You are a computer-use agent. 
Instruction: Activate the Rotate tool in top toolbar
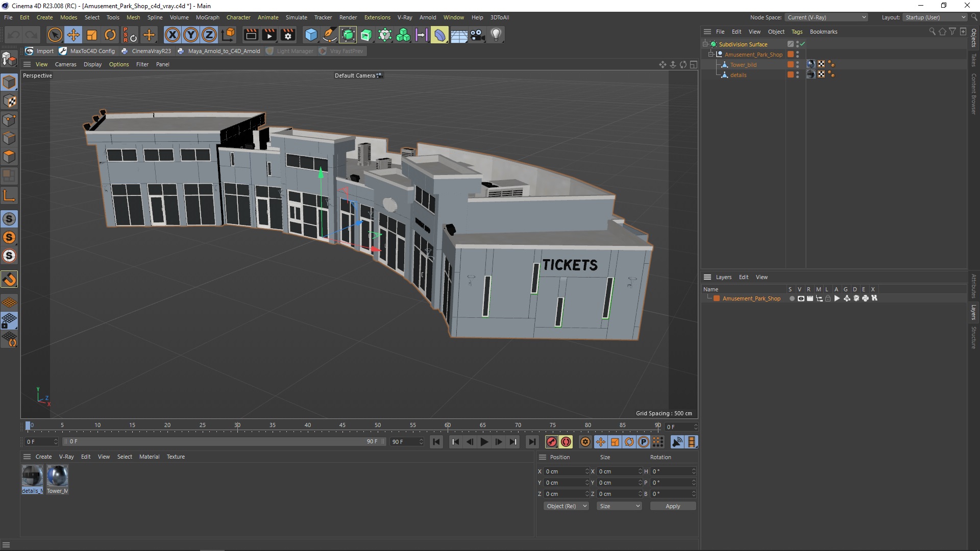(x=110, y=35)
